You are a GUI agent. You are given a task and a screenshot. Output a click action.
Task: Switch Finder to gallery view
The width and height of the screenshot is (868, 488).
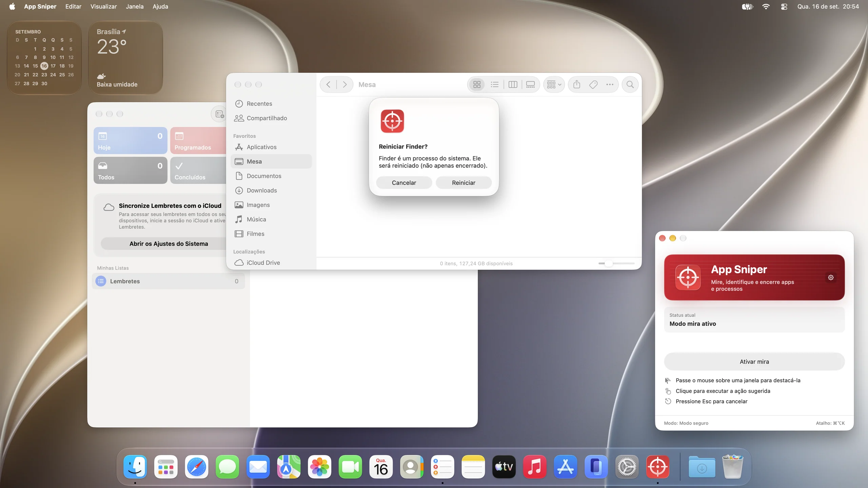click(530, 84)
